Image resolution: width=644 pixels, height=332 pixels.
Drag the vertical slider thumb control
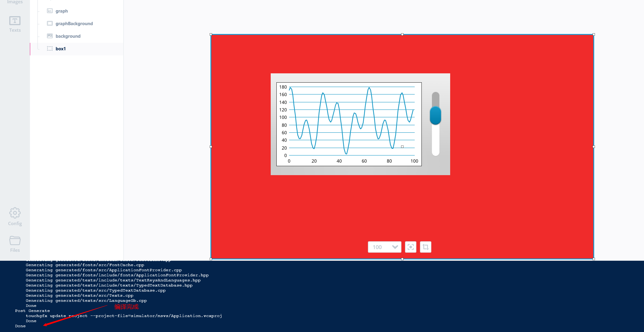pos(435,116)
